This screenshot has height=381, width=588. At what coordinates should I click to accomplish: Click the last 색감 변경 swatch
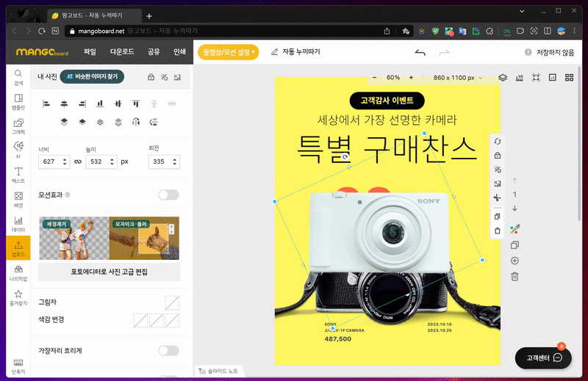[172, 320]
